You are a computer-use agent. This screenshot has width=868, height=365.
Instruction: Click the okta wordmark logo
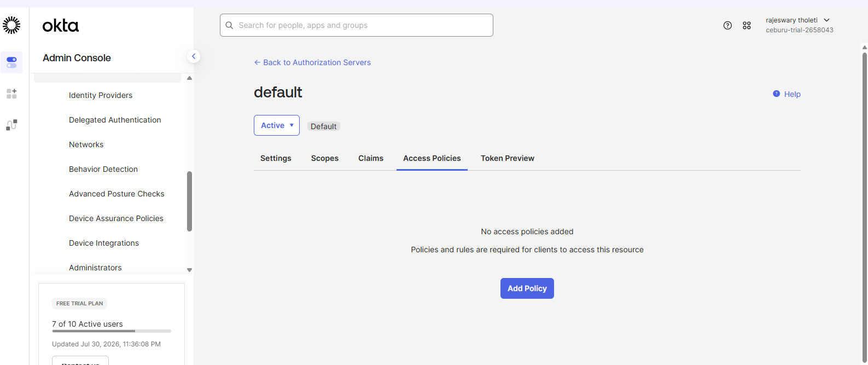(61, 26)
